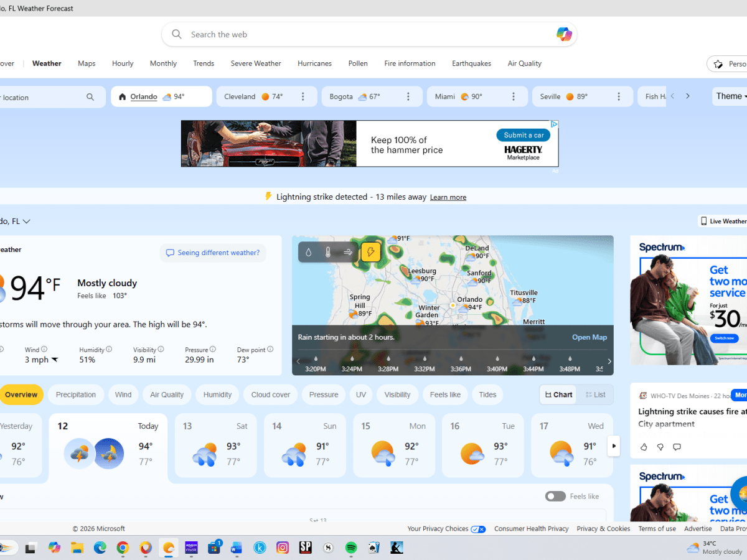
Task: Toggle Your Privacy Choices in footer
Action: (x=478, y=529)
